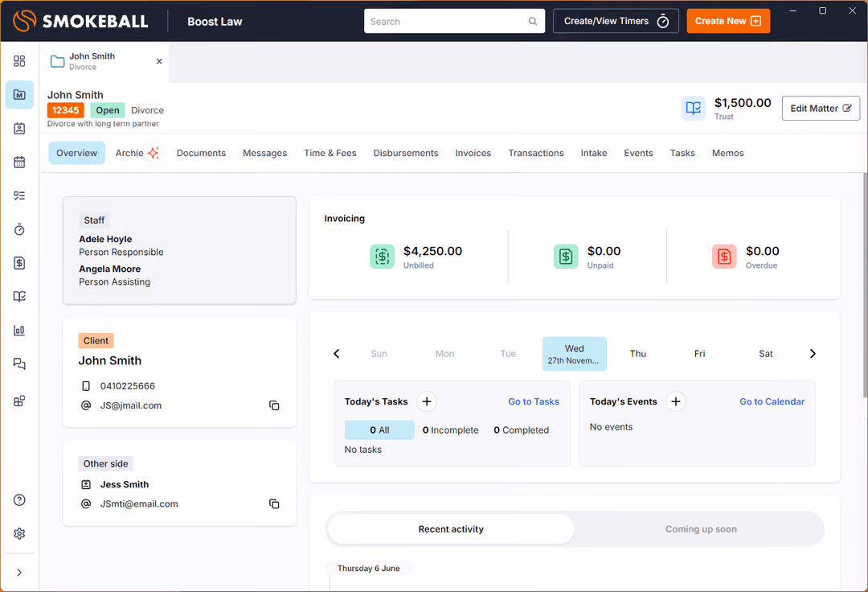868x592 pixels.
Task: Open the Billing dollar icon in sidebar
Action: pos(19,263)
